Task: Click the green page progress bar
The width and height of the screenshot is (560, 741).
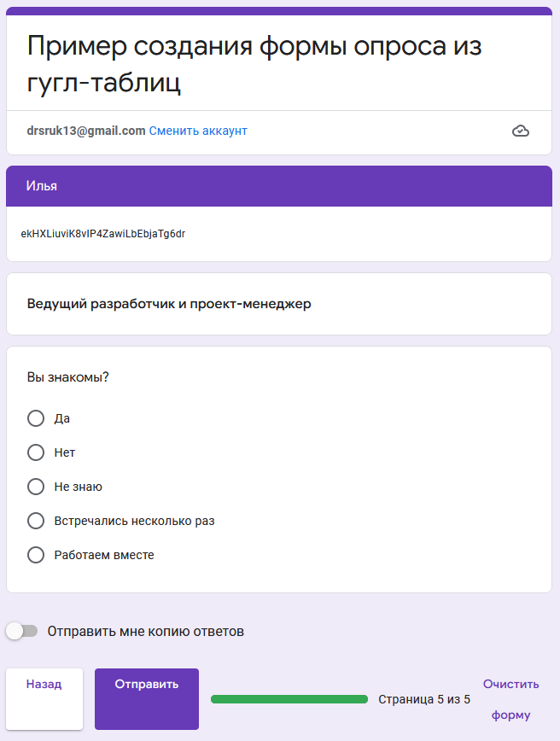Action: pos(289,699)
